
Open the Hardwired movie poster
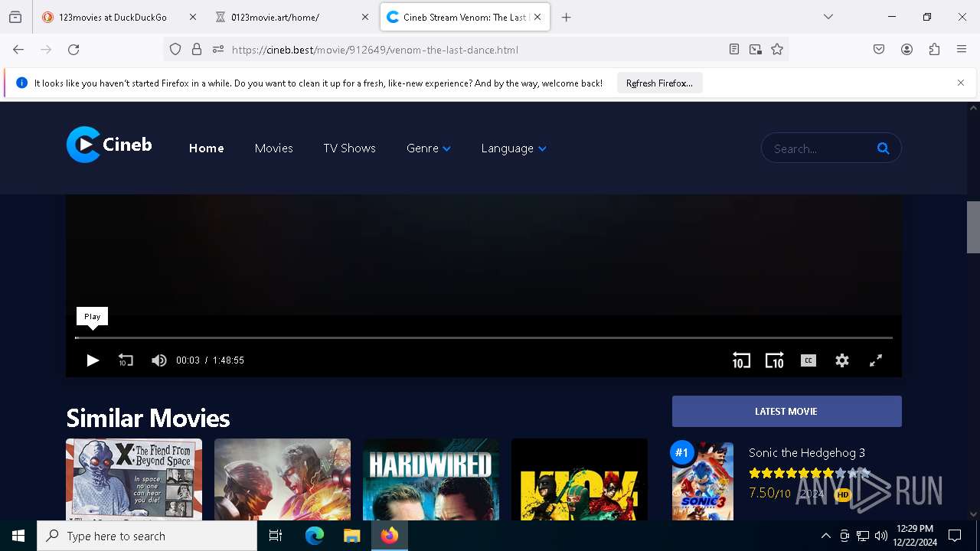[431, 479]
